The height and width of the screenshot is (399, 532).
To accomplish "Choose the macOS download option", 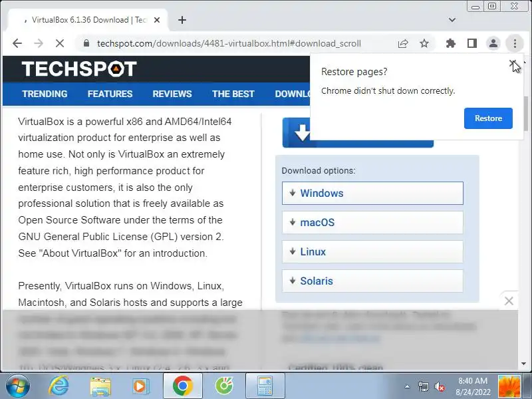I will [372, 222].
